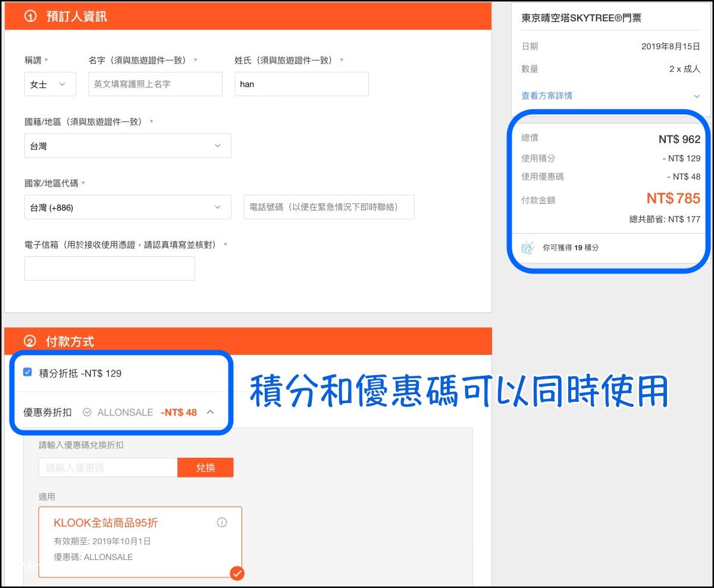
Task: Click the promo code entry field
Action: click(108, 468)
